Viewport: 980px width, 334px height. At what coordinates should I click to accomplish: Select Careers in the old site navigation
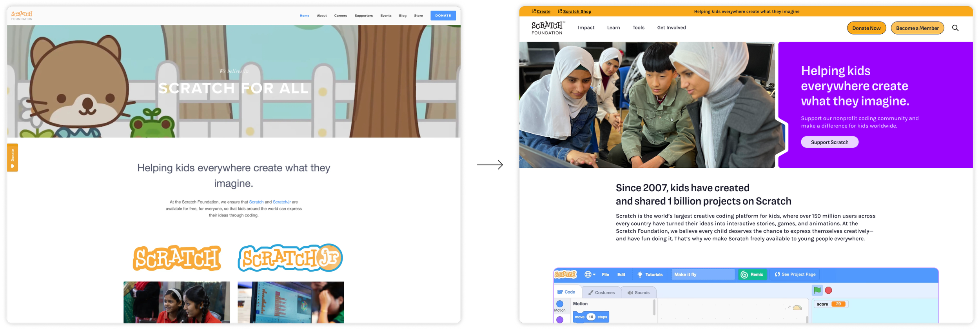click(340, 16)
